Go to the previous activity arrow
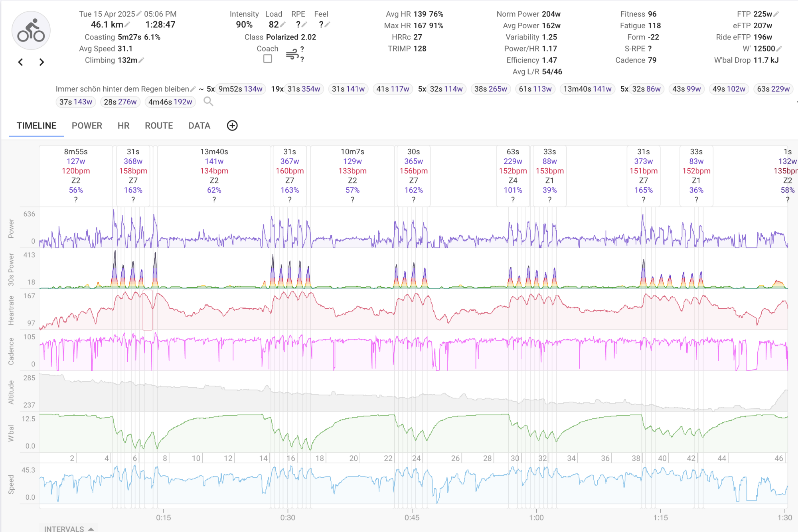 point(21,62)
